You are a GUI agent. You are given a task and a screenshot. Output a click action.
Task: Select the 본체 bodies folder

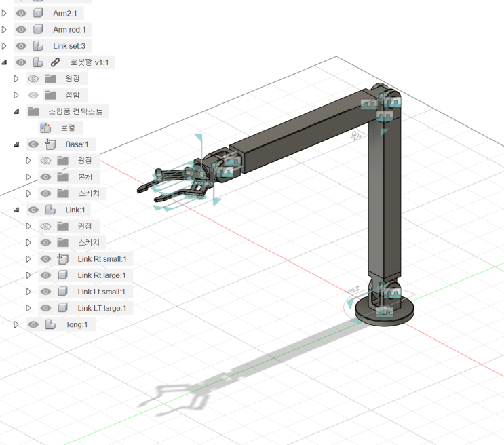85,177
